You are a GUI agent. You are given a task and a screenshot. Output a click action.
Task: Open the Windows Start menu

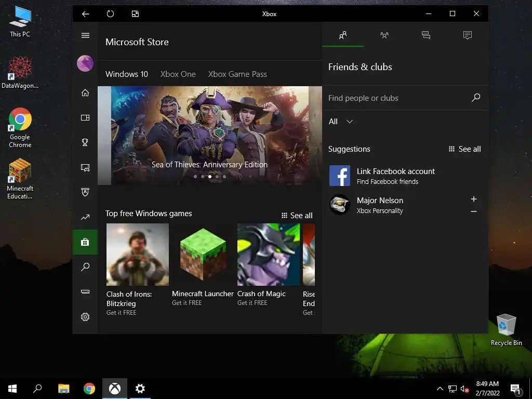click(12, 389)
